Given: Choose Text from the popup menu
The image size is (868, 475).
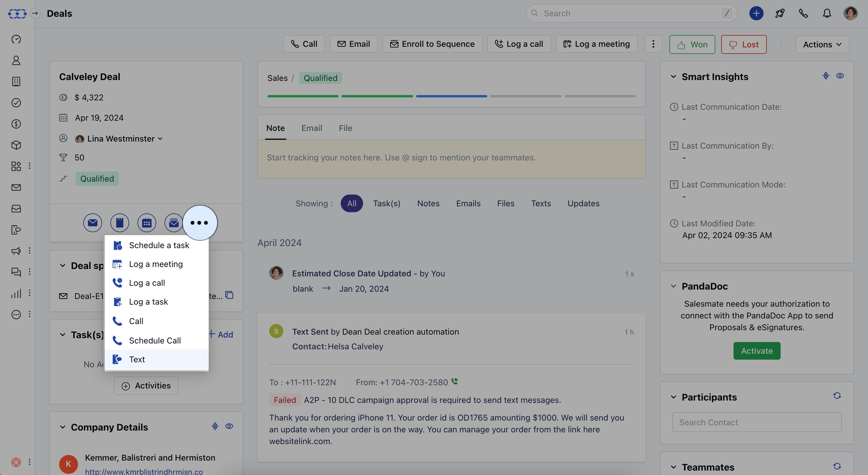Looking at the screenshot, I should [137, 359].
